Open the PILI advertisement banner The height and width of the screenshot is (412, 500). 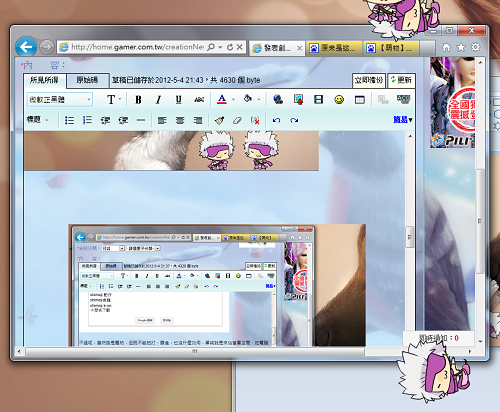pyautogui.click(x=452, y=102)
